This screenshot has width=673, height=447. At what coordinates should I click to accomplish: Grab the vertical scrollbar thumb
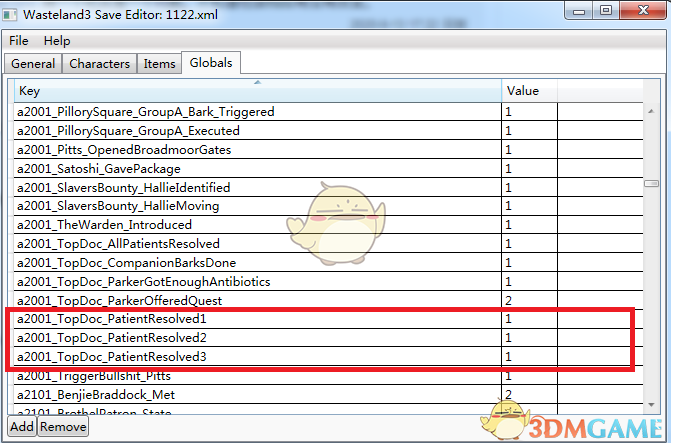point(651,184)
